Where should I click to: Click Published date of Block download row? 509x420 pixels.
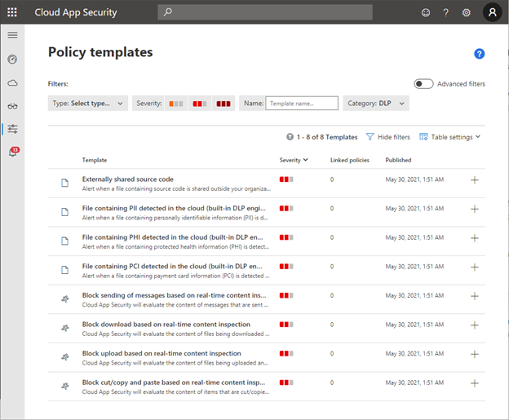(x=414, y=325)
